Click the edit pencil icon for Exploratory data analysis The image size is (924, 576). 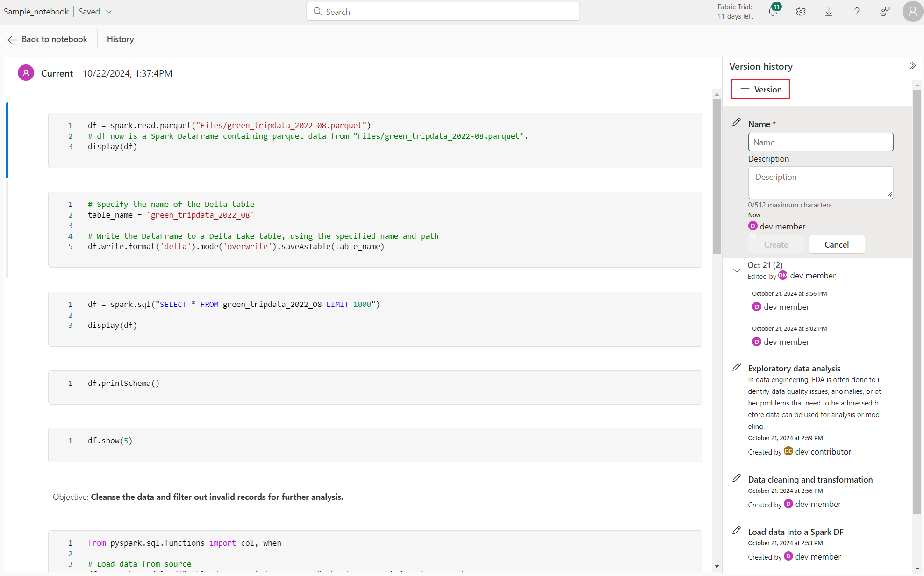(736, 367)
